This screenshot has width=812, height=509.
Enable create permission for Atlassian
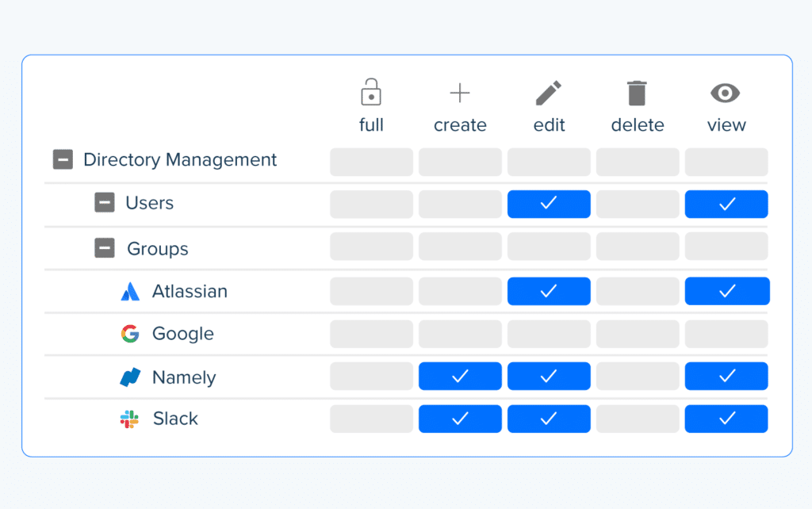tap(460, 291)
